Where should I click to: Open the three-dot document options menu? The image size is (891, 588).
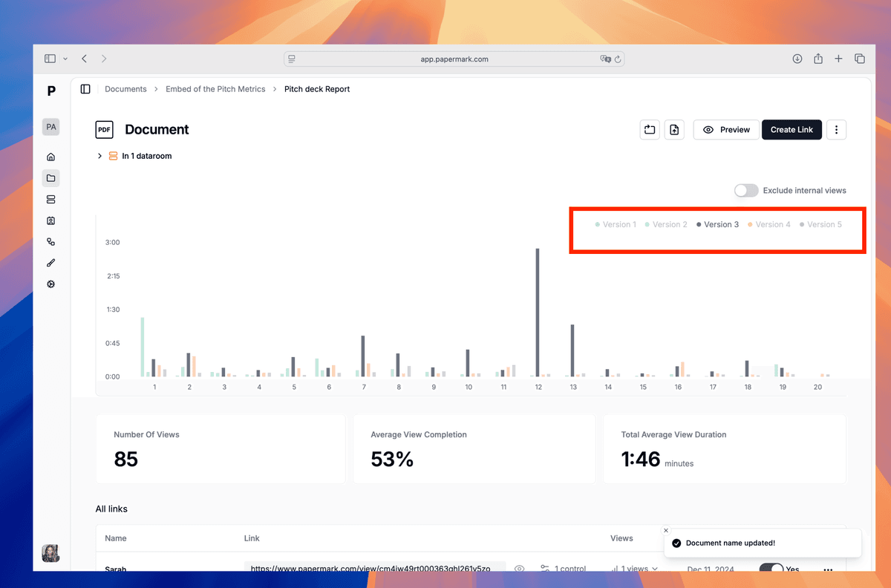pos(836,130)
